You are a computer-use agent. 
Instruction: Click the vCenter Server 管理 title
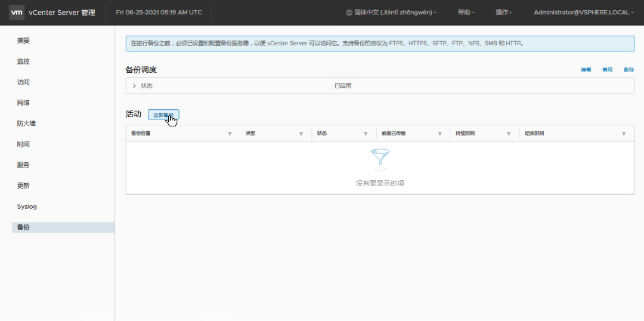(x=62, y=13)
